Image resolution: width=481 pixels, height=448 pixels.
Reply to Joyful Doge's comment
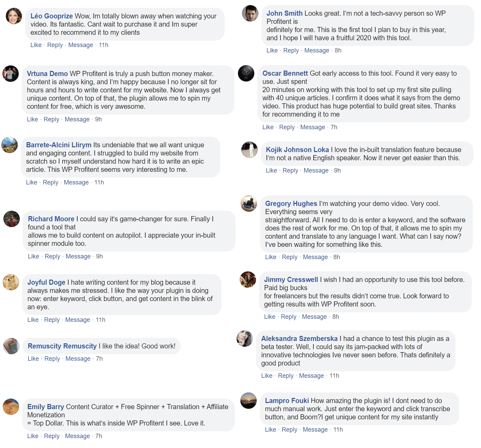(x=52, y=320)
